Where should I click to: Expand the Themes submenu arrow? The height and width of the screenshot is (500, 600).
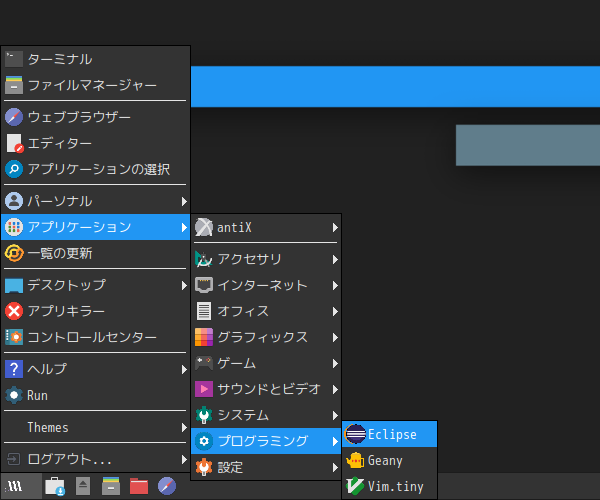click(184, 427)
